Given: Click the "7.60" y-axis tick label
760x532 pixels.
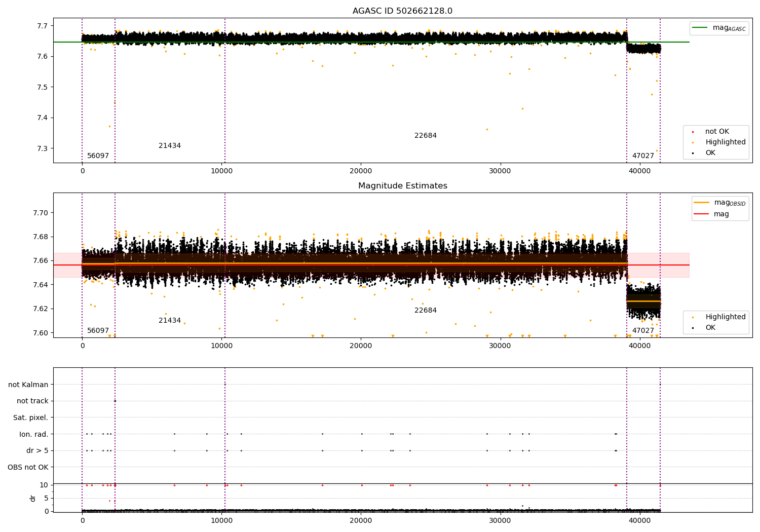Looking at the screenshot, I should coord(42,333).
